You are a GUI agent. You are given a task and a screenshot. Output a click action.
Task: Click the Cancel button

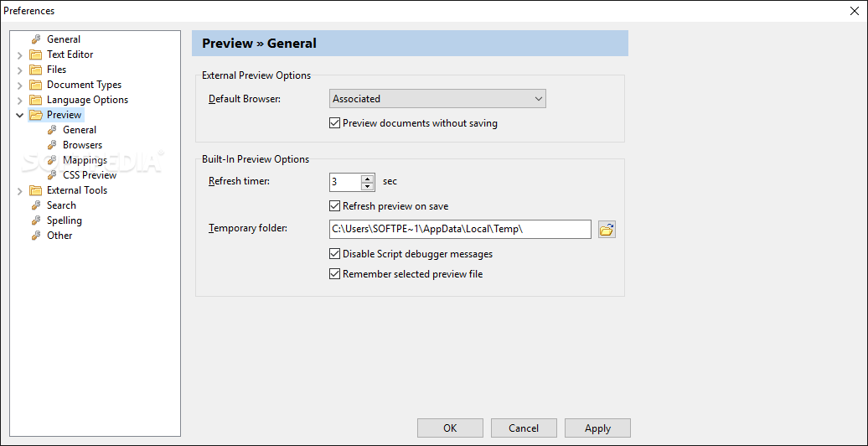[524, 428]
